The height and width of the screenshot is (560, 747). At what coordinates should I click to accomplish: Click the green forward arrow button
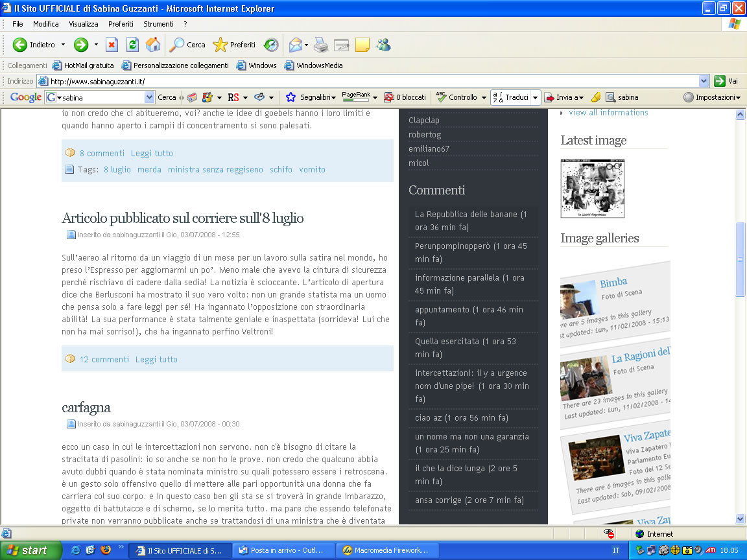point(81,45)
